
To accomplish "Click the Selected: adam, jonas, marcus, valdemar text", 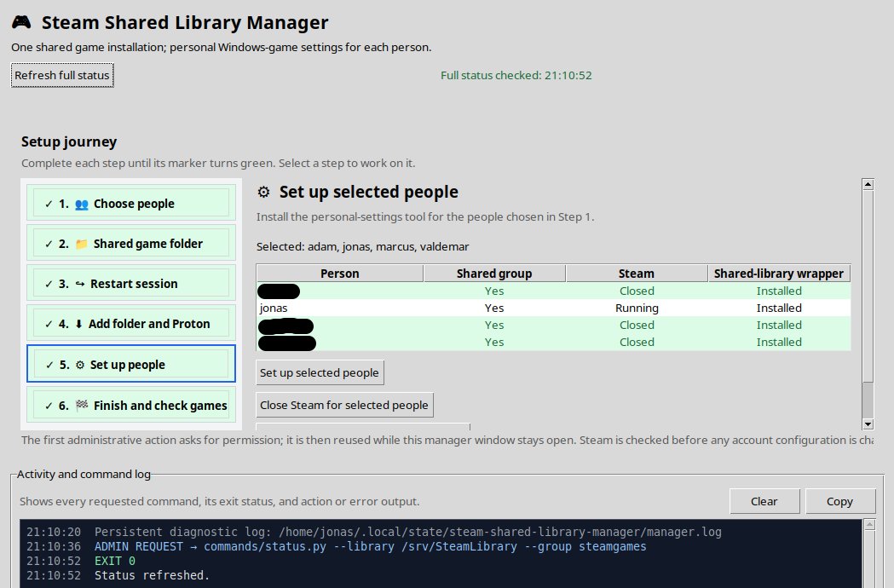I will 362,246.
